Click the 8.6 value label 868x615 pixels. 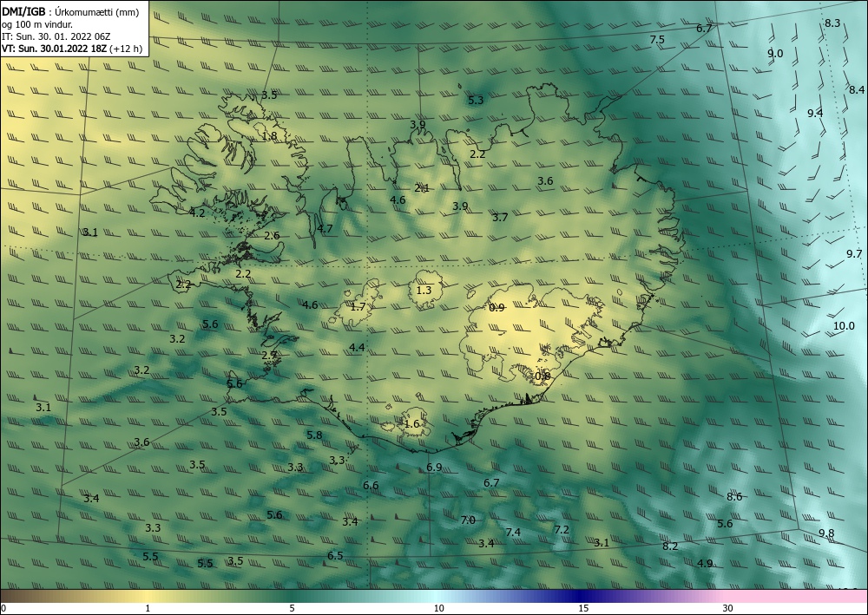click(734, 497)
